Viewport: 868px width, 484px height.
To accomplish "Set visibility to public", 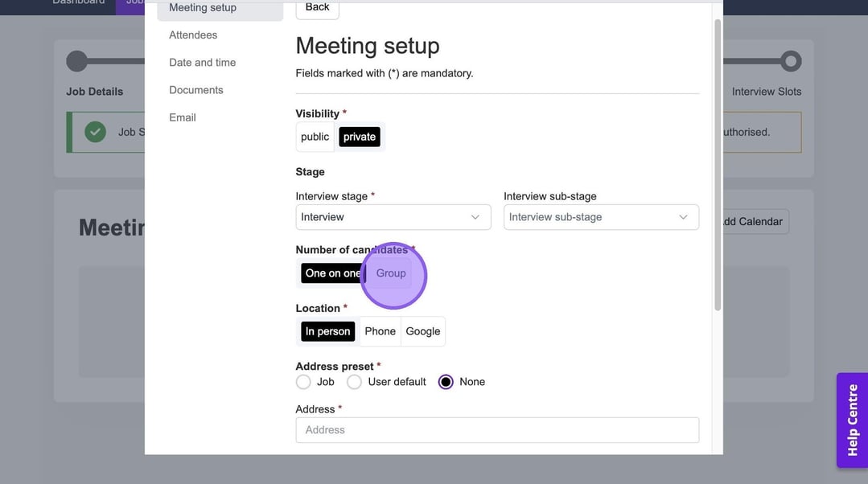I will tap(315, 137).
